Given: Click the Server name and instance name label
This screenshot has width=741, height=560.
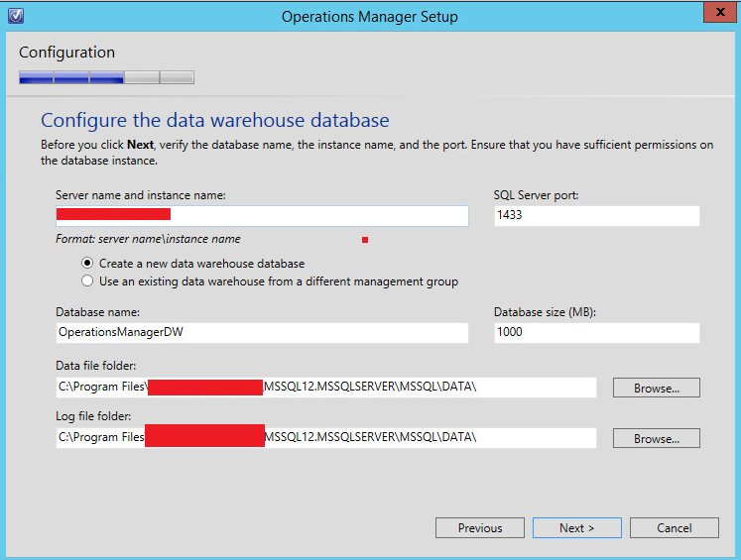Looking at the screenshot, I should click(x=141, y=195).
